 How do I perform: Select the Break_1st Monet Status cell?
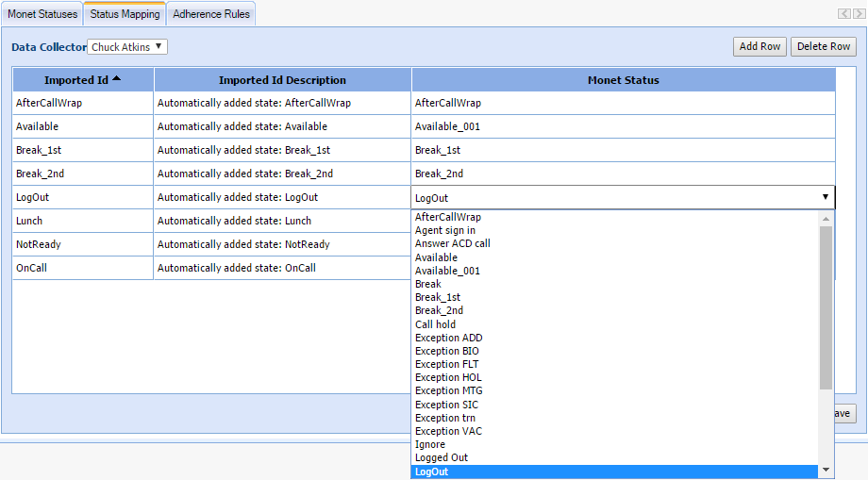tap(623, 150)
